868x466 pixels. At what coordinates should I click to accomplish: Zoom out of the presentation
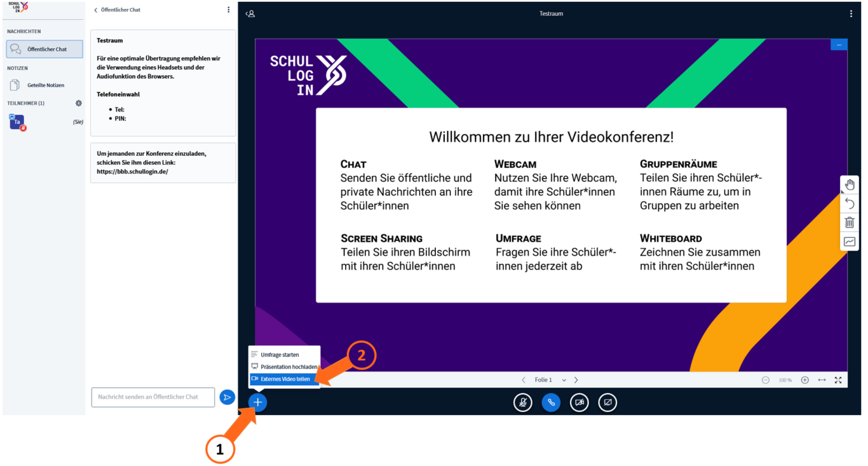pos(766,380)
